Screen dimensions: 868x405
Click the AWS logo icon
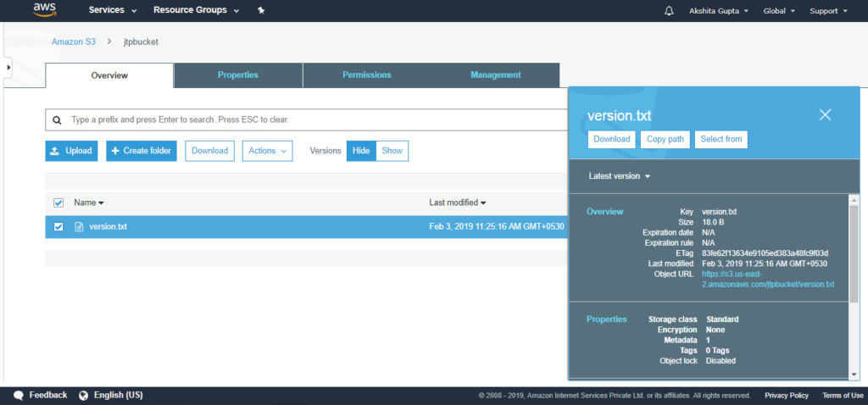coord(45,10)
